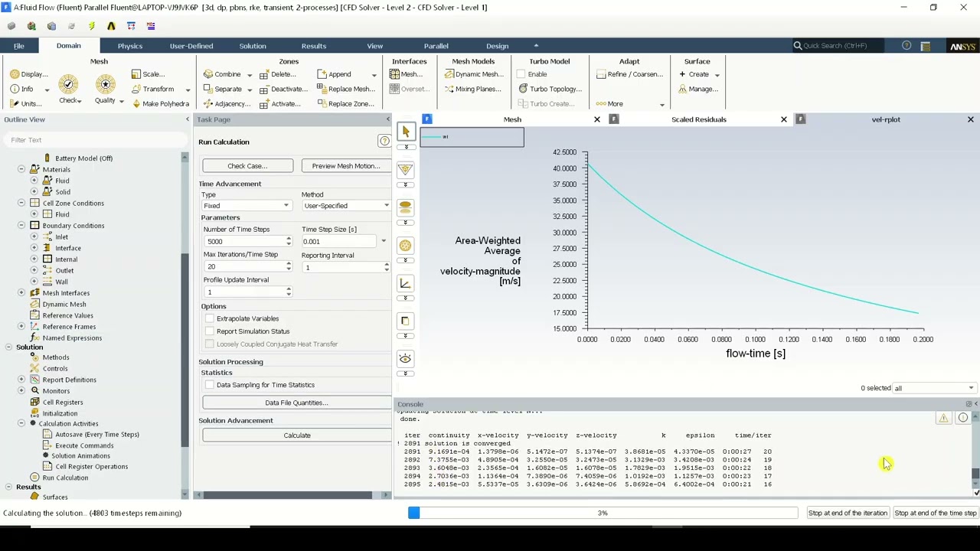Viewport: 980px width, 551px height.
Task: Click the Dynamic Mesh ribbon icon
Action: pyautogui.click(x=449, y=74)
